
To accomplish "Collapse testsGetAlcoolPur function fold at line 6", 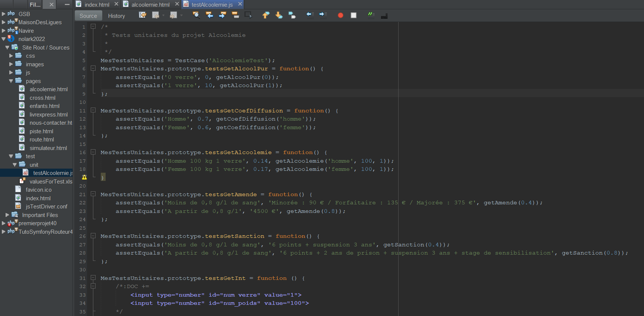I will [x=93, y=68].
